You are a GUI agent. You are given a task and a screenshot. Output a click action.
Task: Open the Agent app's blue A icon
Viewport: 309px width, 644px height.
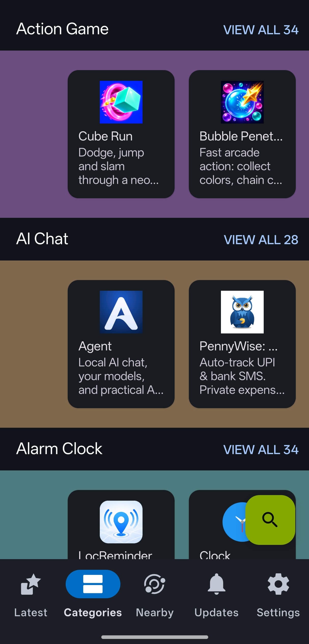tap(121, 312)
